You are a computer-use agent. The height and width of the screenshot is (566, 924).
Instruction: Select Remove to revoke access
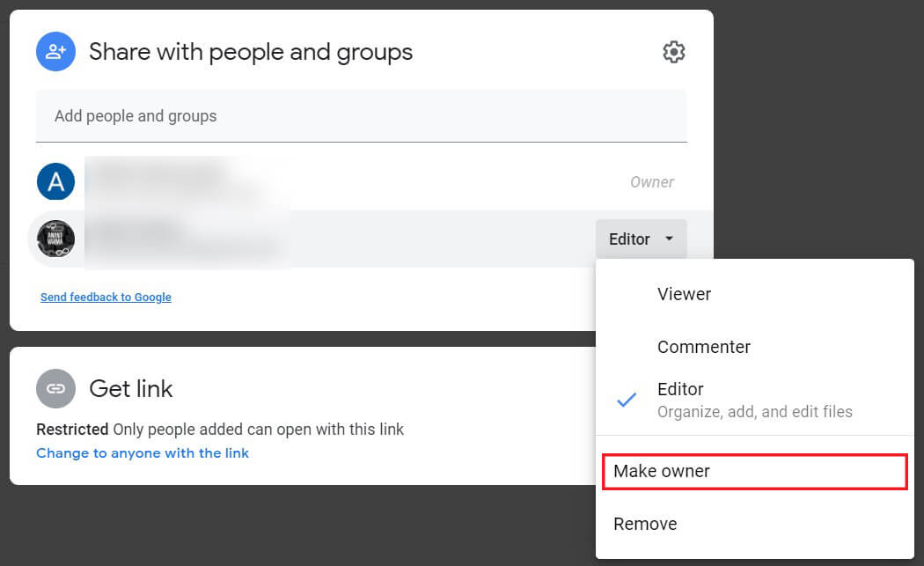tap(645, 524)
